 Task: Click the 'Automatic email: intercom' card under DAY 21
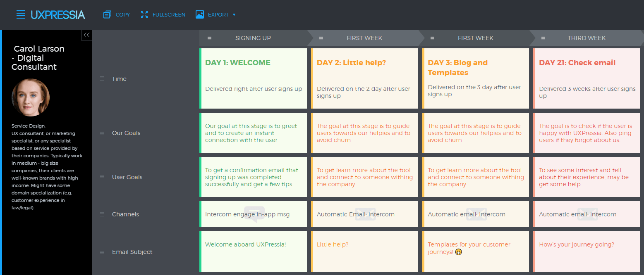click(x=587, y=214)
